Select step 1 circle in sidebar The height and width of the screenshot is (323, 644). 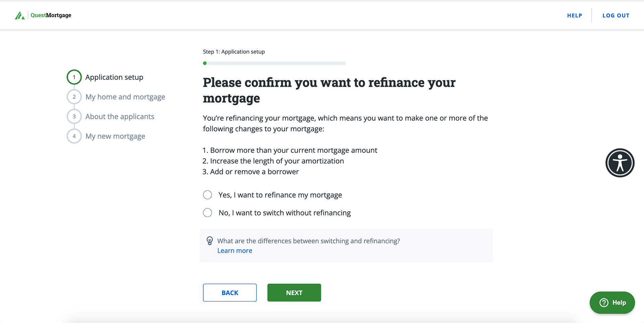pyautogui.click(x=74, y=77)
